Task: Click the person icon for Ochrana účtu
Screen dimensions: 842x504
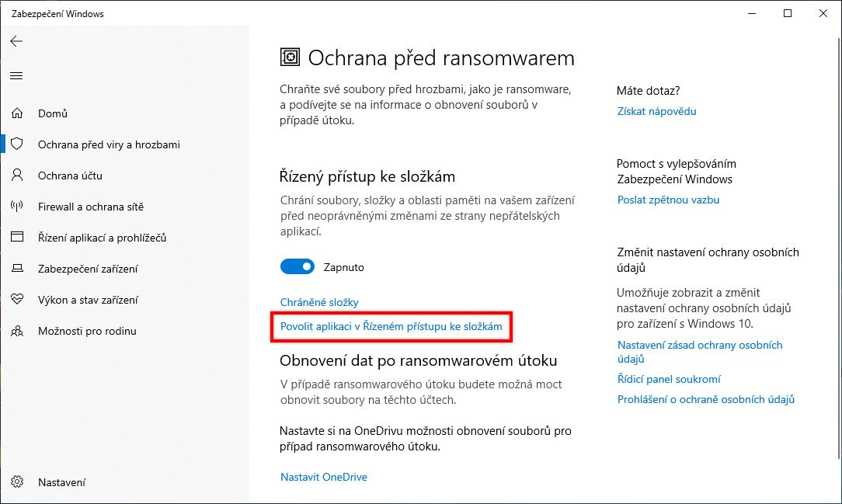Action: click(17, 176)
